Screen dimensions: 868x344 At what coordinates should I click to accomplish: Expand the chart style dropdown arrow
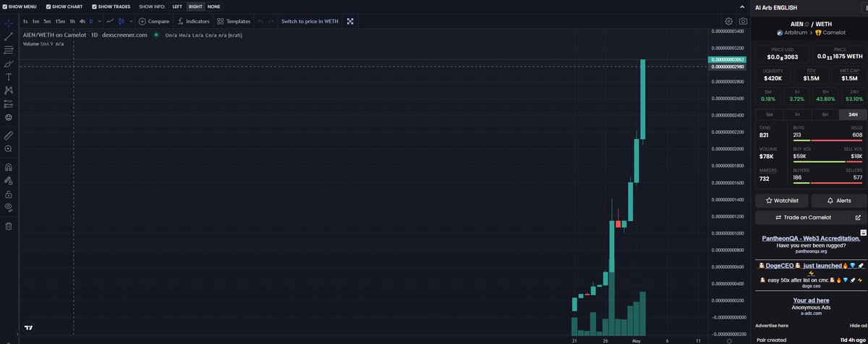(x=131, y=22)
